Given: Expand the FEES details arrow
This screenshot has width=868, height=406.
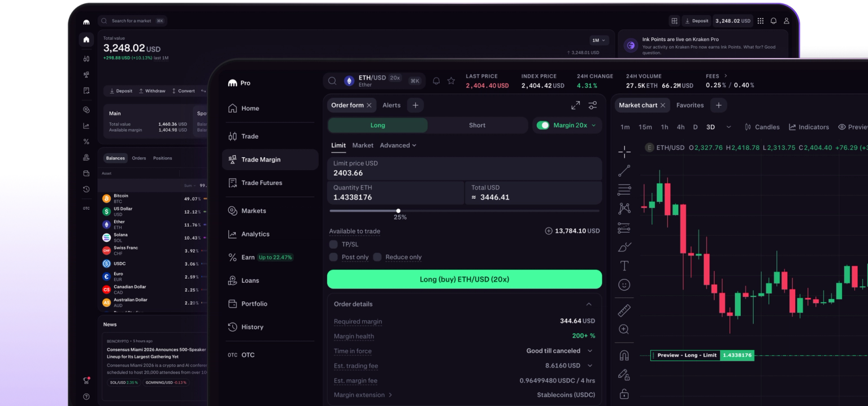Looking at the screenshot, I should (726, 76).
